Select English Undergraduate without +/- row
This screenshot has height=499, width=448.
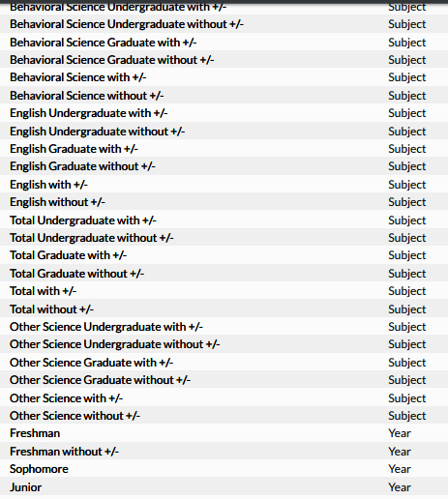coord(224,132)
